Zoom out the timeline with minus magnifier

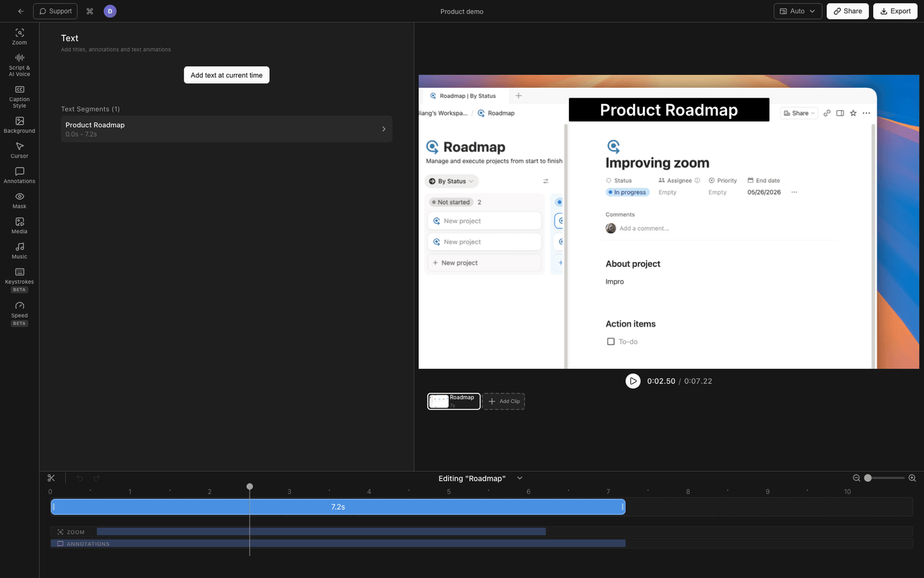click(856, 478)
